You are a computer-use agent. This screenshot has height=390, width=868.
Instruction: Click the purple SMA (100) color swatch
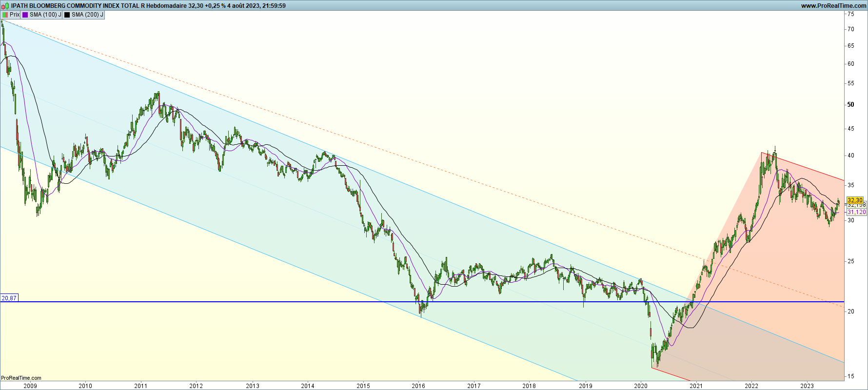click(x=25, y=15)
